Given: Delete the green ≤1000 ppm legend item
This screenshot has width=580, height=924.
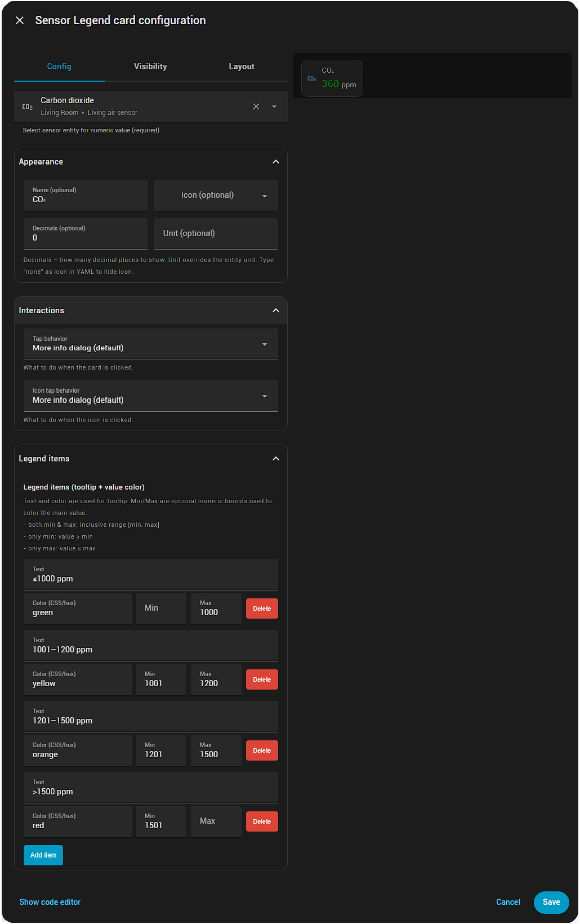Looking at the screenshot, I should click(x=262, y=608).
